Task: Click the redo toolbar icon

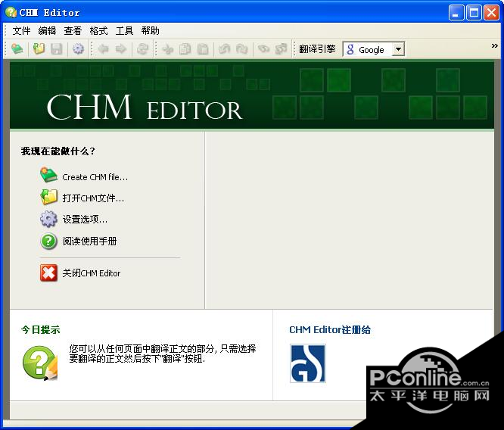Action: click(242, 49)
